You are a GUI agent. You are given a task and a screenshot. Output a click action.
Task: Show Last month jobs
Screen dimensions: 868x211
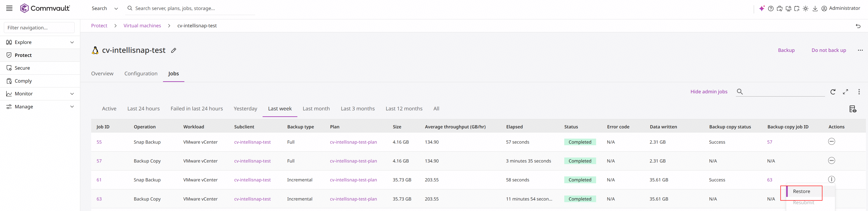point(316,109)
